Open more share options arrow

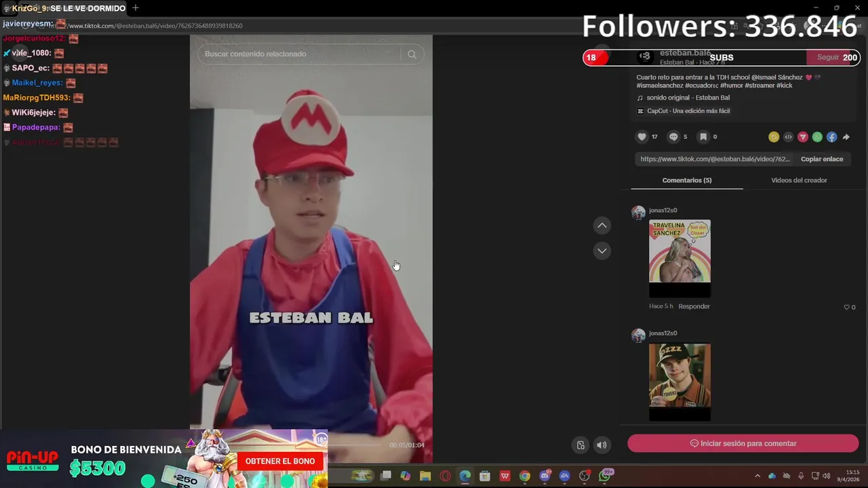(846, 137)
